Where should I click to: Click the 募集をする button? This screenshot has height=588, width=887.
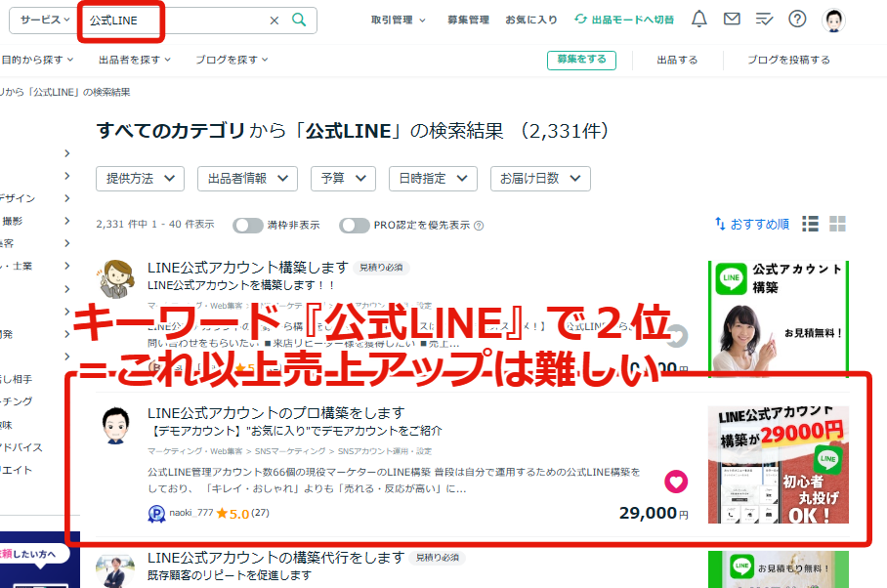[x=581, y=60]
